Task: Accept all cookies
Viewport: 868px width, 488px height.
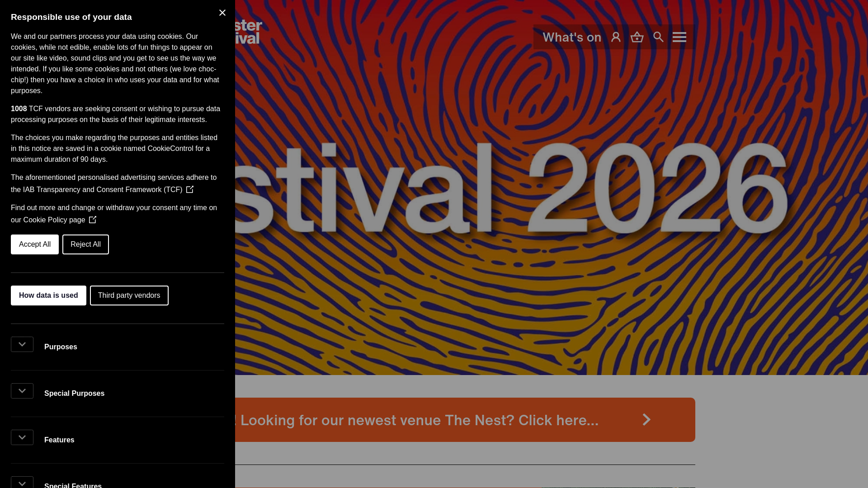Action: [35, 244]
